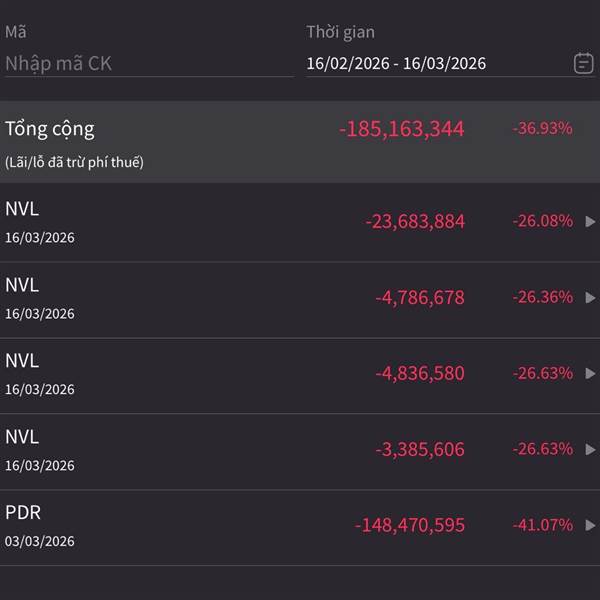This screenshot has width=600, height=600.
Task: Click the Tổng cộng total label
Action: (50, 129)
